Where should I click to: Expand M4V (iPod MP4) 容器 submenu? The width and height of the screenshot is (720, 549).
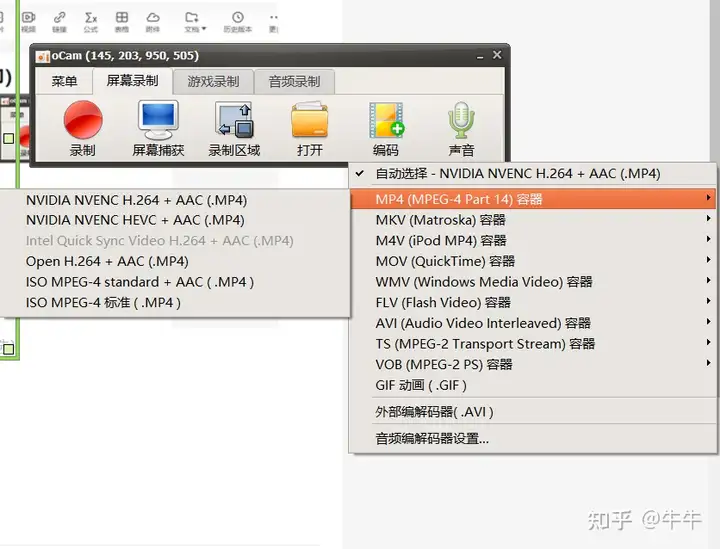533,241
